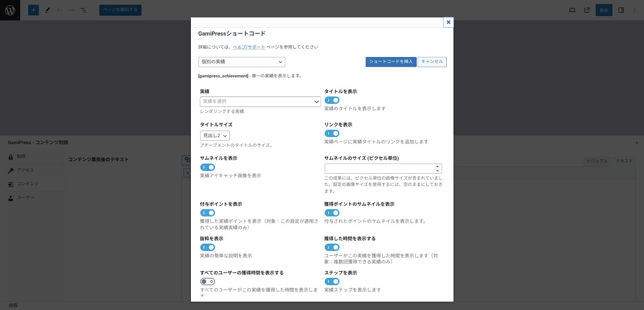
Task: Open the 見出し2 title size dropdown
Action: [215, 136]
